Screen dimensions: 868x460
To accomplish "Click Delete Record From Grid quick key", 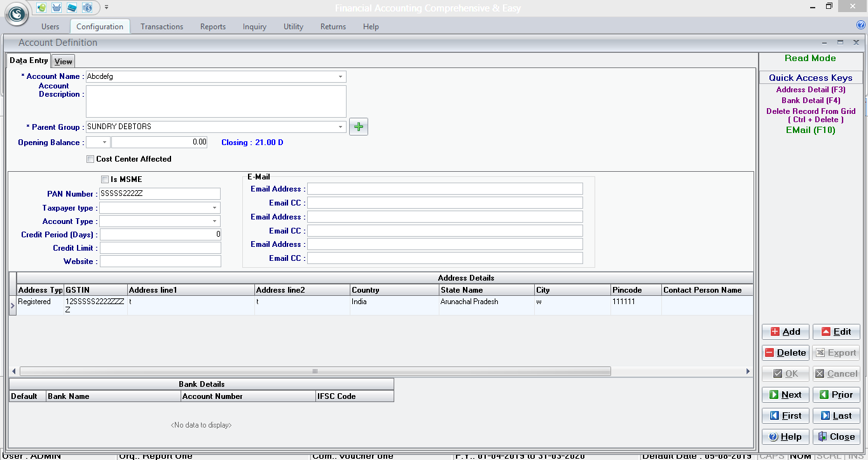I will click(x=811, y=115).
